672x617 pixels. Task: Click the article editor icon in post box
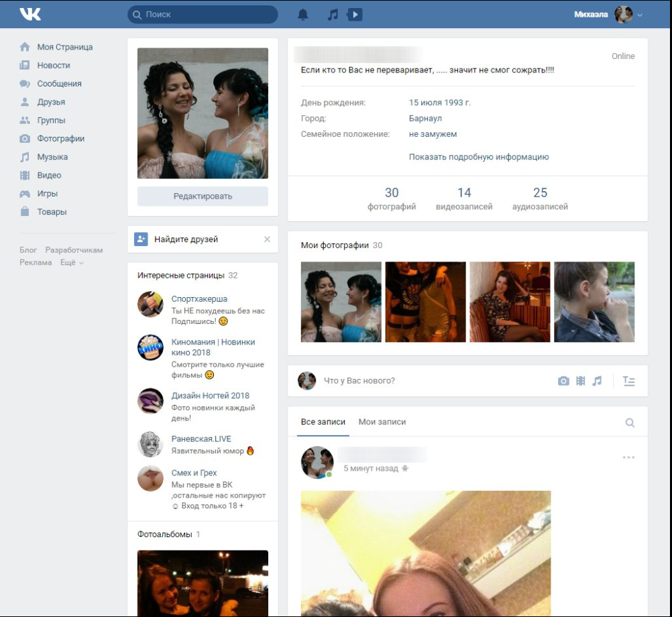click(x=628, y=381)
